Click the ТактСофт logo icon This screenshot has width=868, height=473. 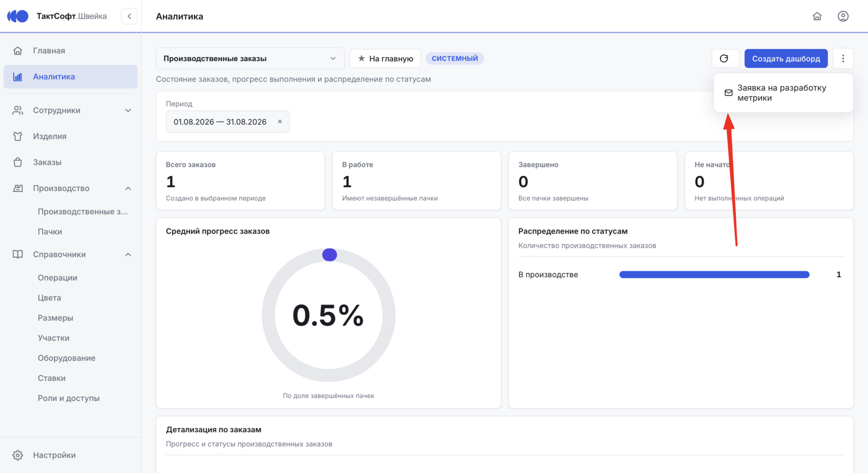pyautogui.click(x=18, y=16)
